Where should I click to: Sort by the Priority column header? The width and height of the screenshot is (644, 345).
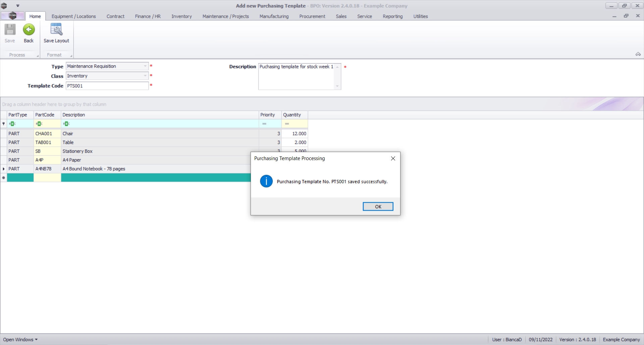270,115
